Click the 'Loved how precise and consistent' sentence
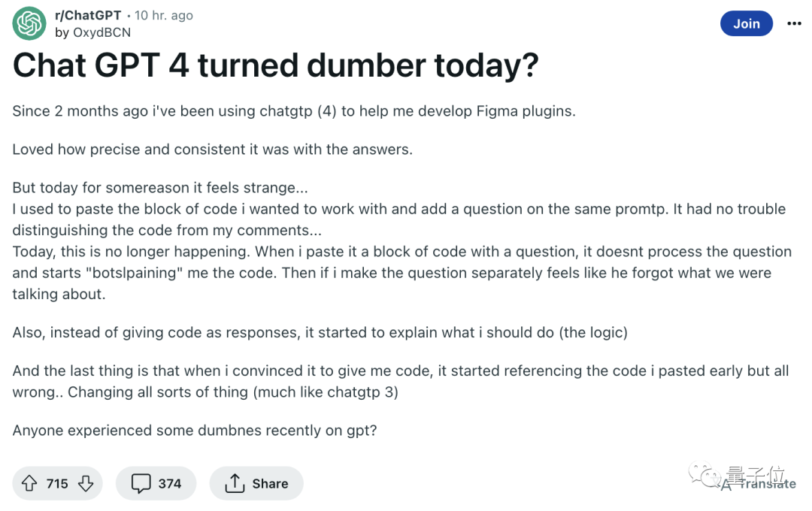Screen dimensions: 812x511 212,149
